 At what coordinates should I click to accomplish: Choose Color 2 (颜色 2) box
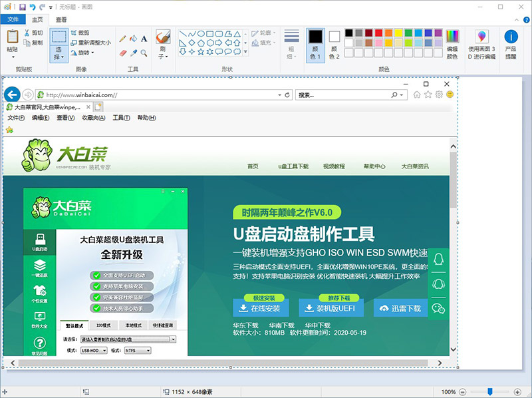pyautogui.click(x=334, y=44)
